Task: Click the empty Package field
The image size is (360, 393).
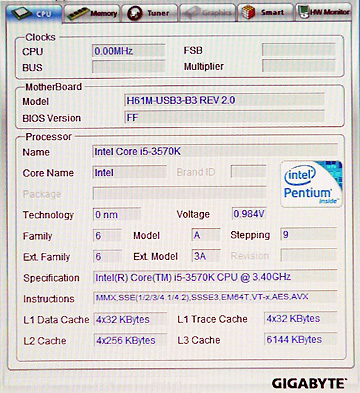Action: pyautogui.click(x=180, y=193)
